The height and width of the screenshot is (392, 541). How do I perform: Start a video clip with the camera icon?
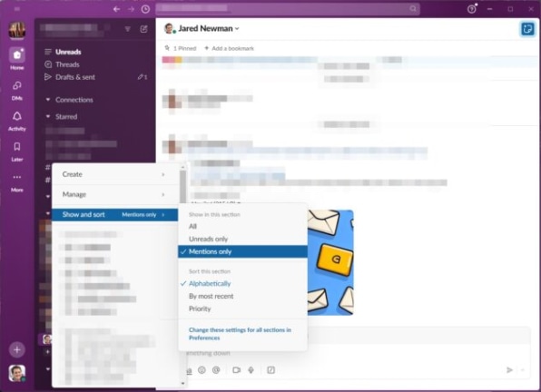236,370
